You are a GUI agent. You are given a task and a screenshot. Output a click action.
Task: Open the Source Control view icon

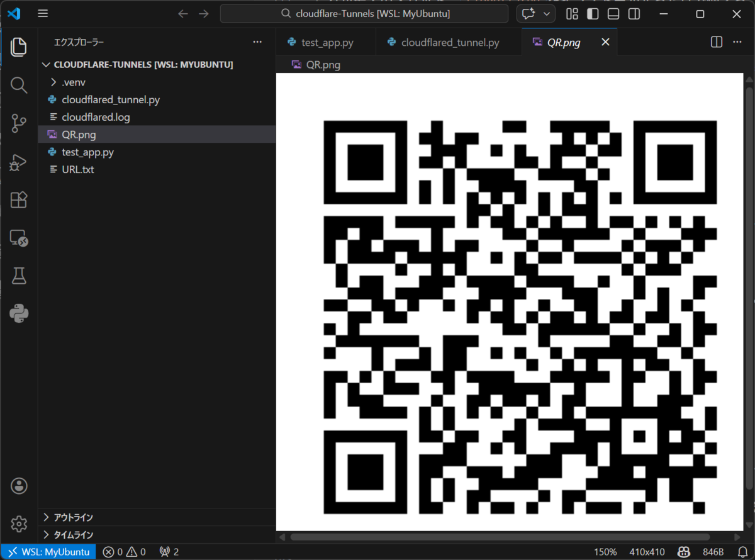click(19, 123)
